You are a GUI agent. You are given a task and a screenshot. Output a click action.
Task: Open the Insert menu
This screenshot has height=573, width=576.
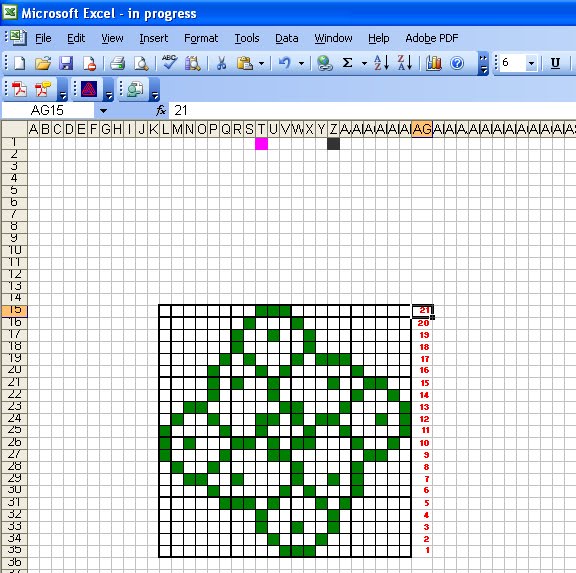pos(154,38)
